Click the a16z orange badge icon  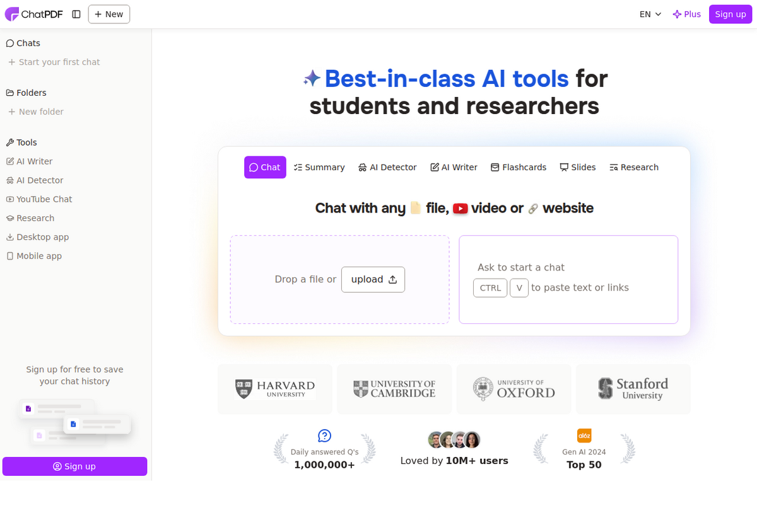pos(584,436)
